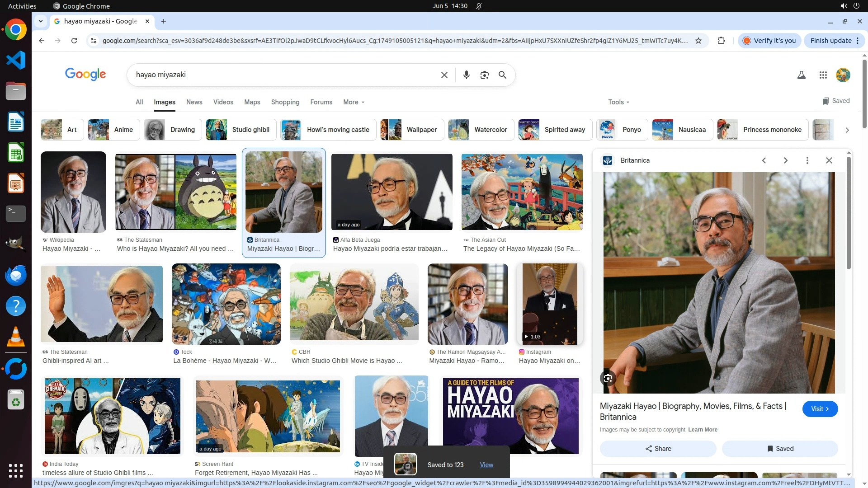
Task: Bookmark this page with the star icon
Action: 698,41
